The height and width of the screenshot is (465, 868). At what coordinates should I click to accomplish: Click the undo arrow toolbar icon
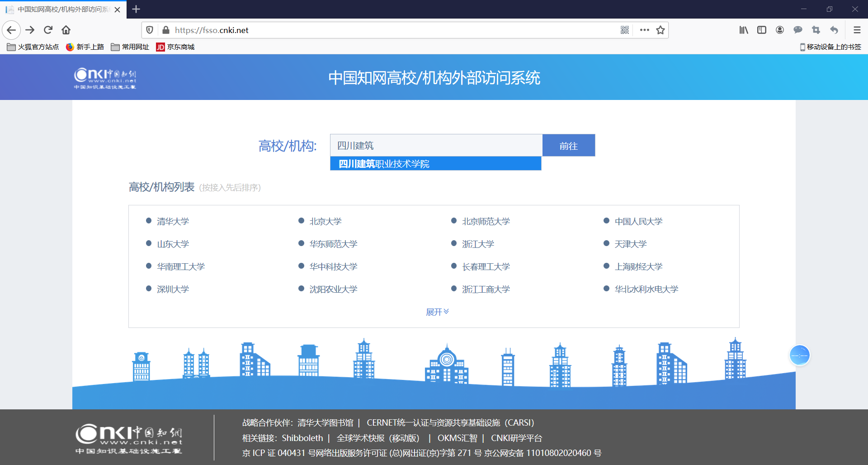(x=834, y=30)
